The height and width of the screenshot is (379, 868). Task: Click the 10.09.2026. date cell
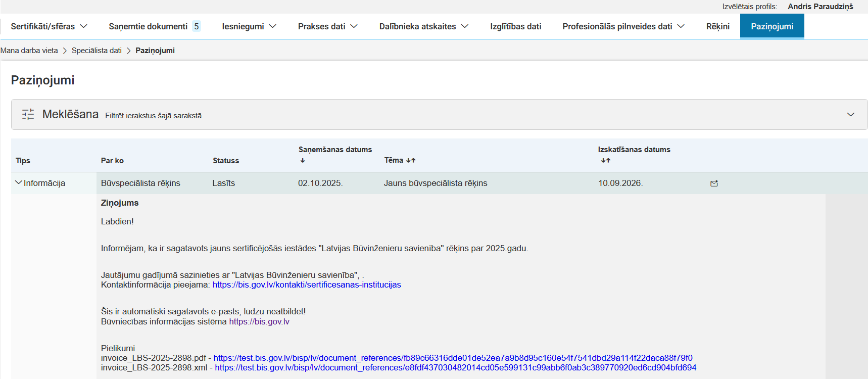point(620,183)
